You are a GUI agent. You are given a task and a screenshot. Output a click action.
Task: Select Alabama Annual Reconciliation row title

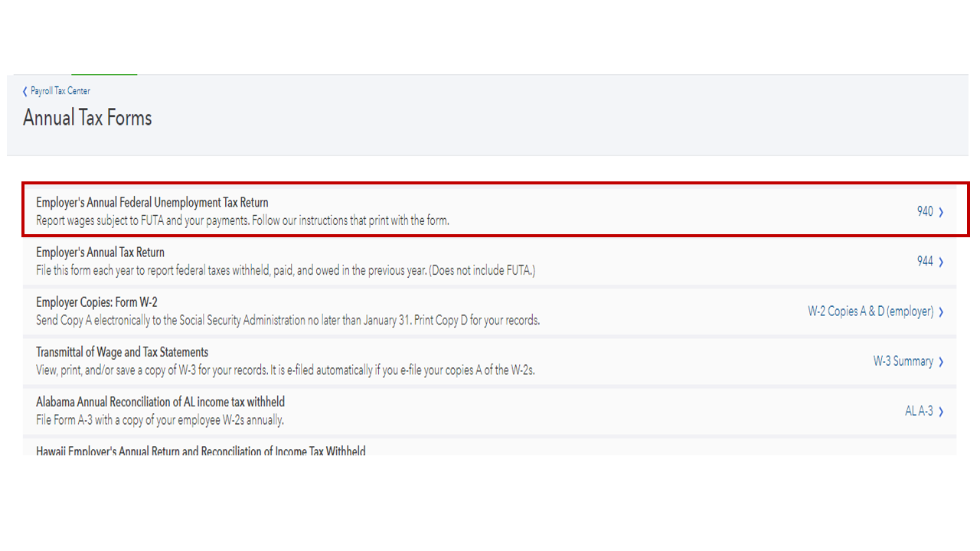point(160,402)
